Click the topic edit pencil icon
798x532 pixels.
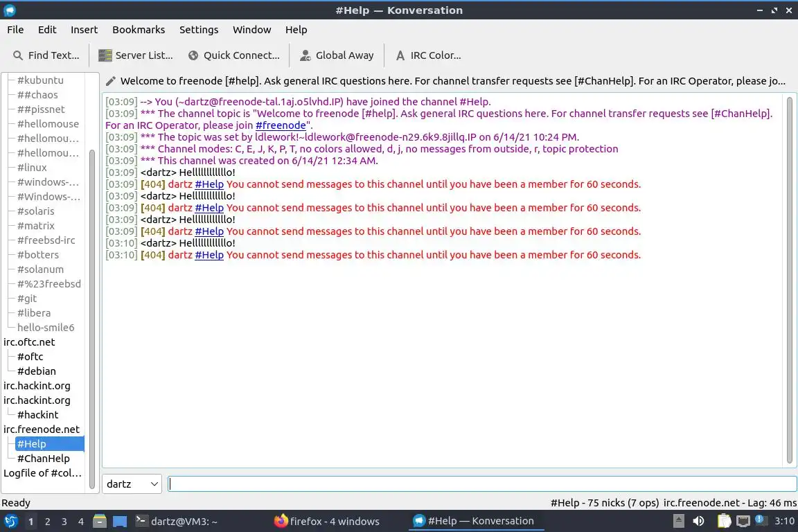[110, 81]
